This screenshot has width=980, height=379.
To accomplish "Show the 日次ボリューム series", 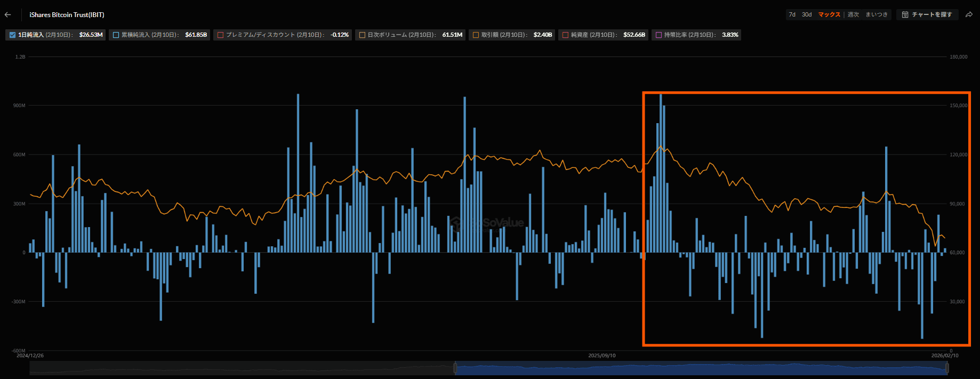I will pos(362,35).
